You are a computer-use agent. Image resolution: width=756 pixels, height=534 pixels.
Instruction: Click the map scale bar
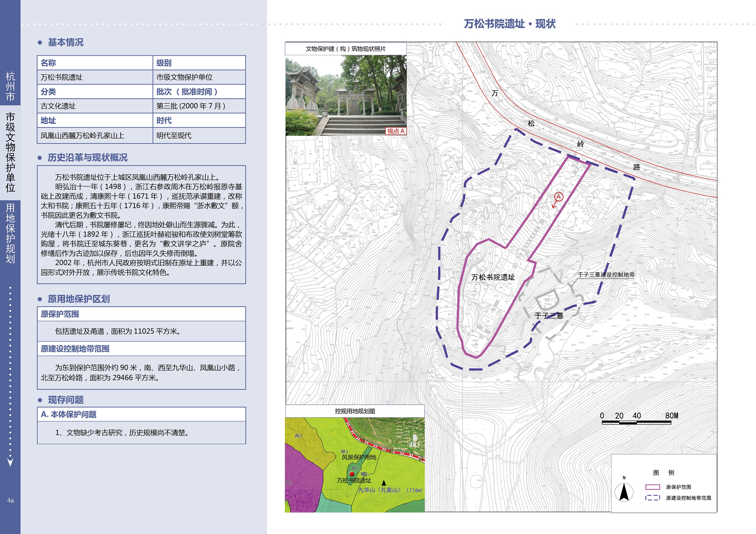point(636,423)
